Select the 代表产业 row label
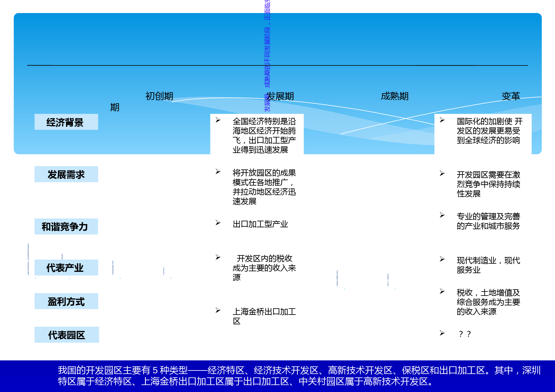The height and width of the screenshot is (392, 555). point(66,267)
